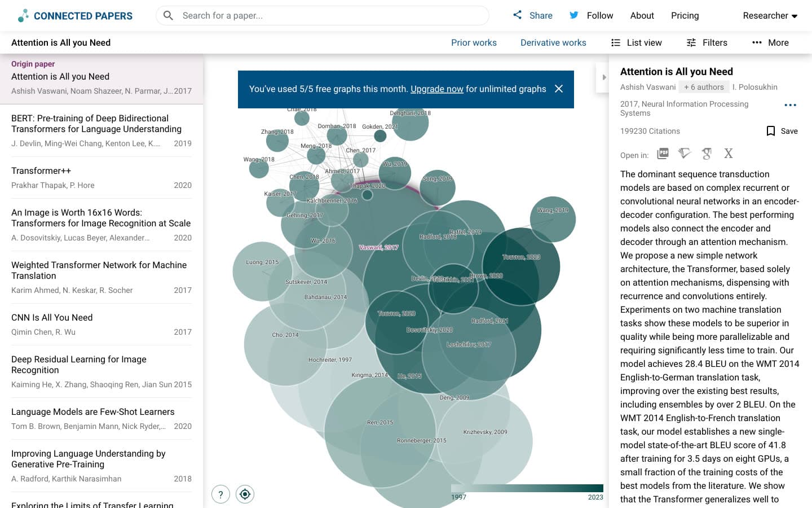Open the More options menu
The image size is (812, 508).
[770, 43]
